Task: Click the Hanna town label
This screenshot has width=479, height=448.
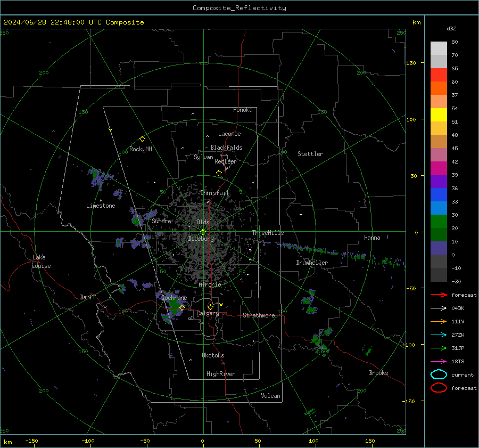Action: (372, 238)
